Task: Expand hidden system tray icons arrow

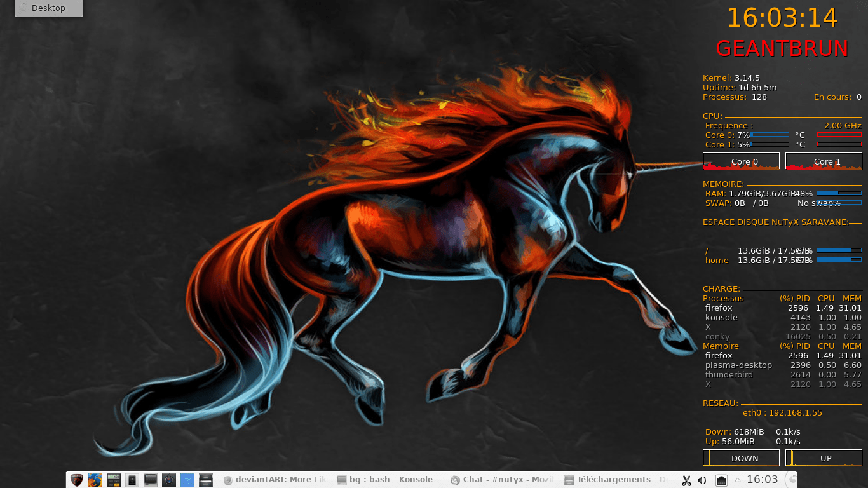Action: (738, 480)
